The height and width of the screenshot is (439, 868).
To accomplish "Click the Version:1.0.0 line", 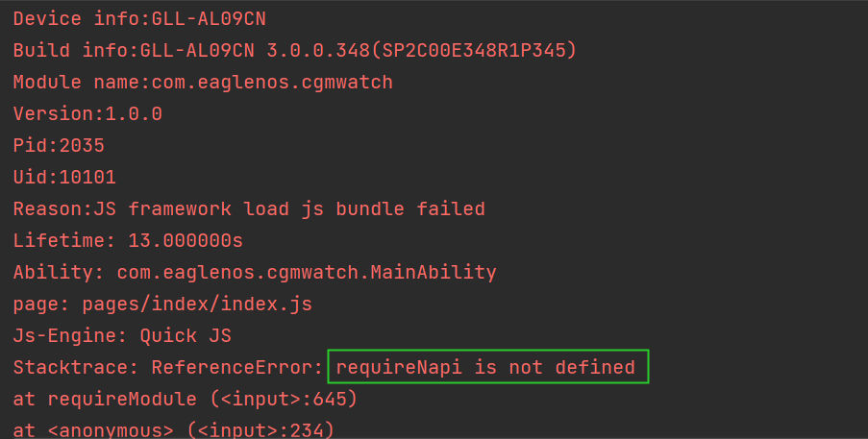I will coord(87,114).
